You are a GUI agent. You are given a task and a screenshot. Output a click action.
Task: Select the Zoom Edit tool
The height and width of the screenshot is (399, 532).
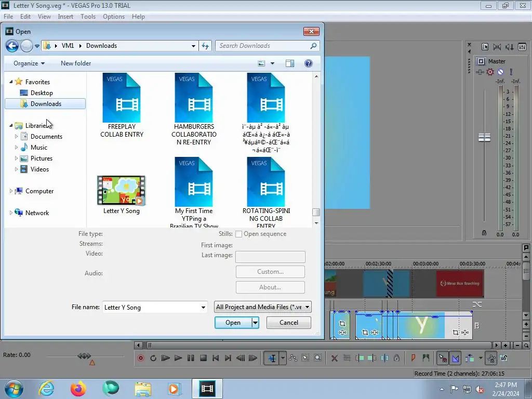[x=317, y=358]
